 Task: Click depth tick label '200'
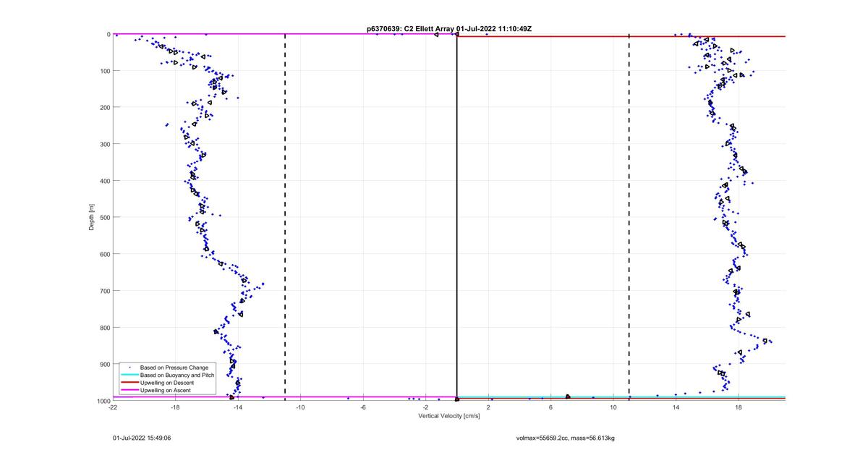pyautogui.click(x=105, y=107)
